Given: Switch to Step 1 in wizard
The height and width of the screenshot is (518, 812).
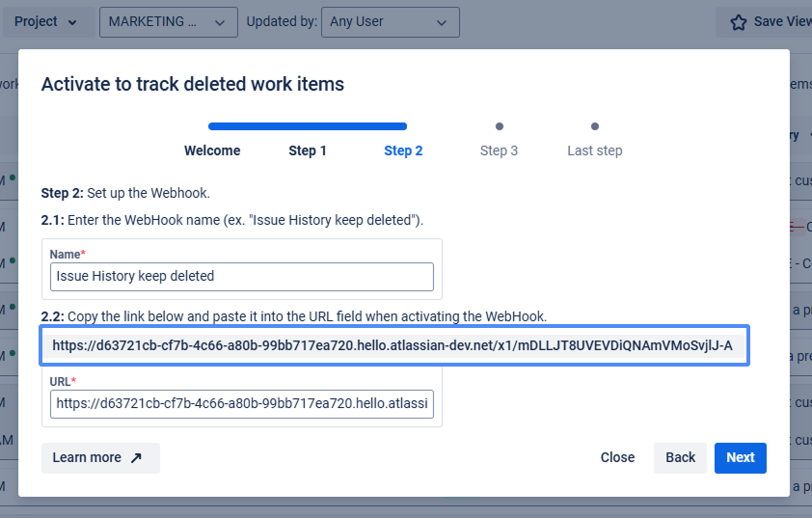Looking at the screenshot, I should click(x=308, y=150).
